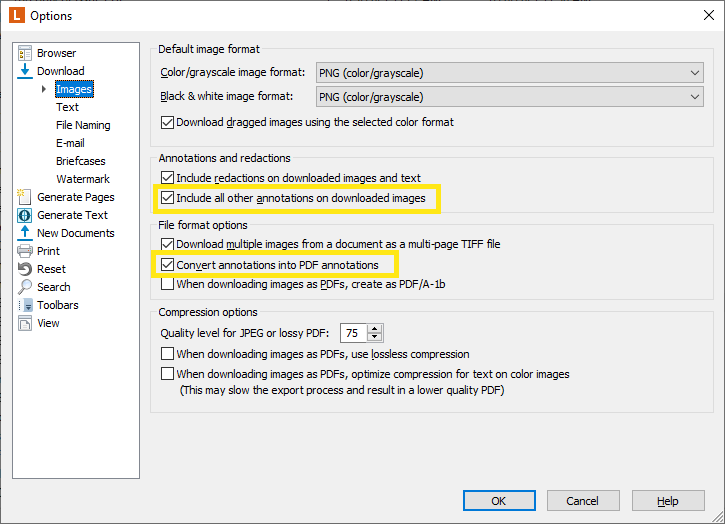This screenshot has height=524, width=725.
Task: Open Color/grayscale image format dropdown
Action: click(510, 73)
